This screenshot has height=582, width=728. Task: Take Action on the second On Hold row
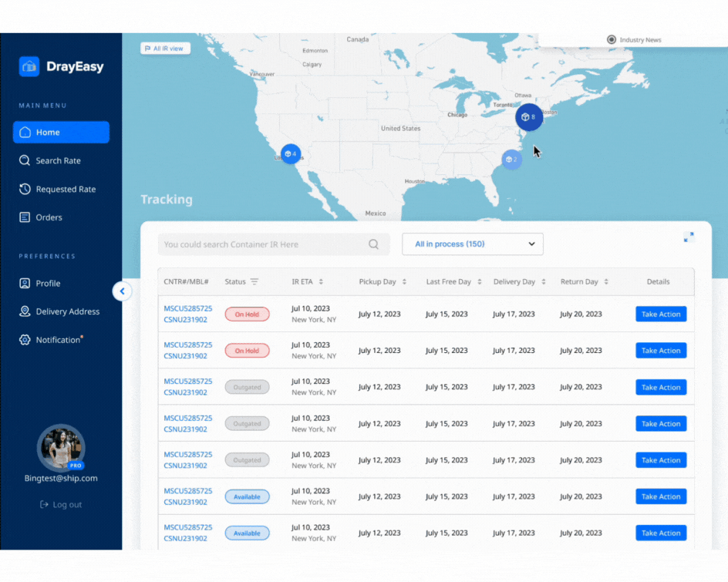[661, 351]
